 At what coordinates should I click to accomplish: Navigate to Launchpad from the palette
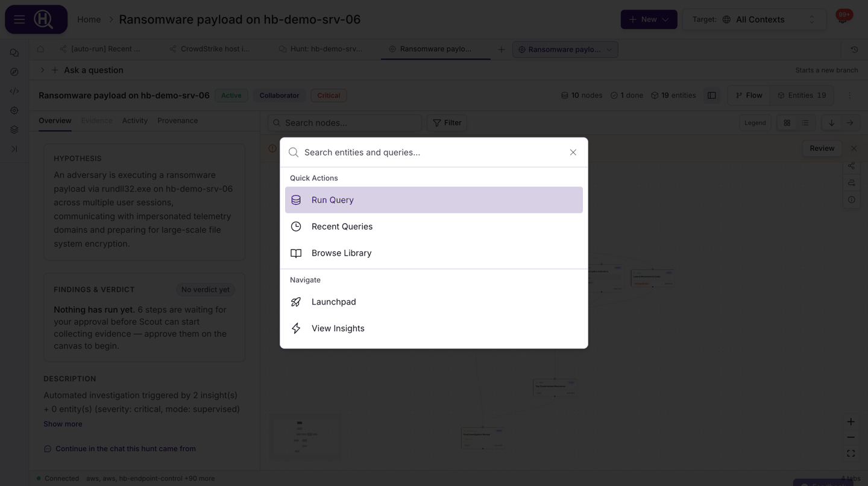[434, 302]
